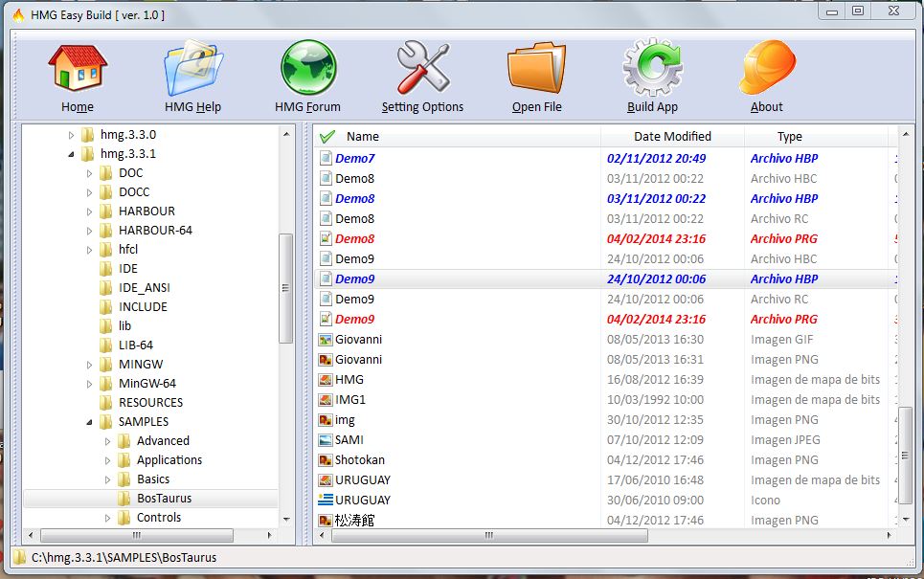Expand the Applications folder node

(x=108, y=460)
